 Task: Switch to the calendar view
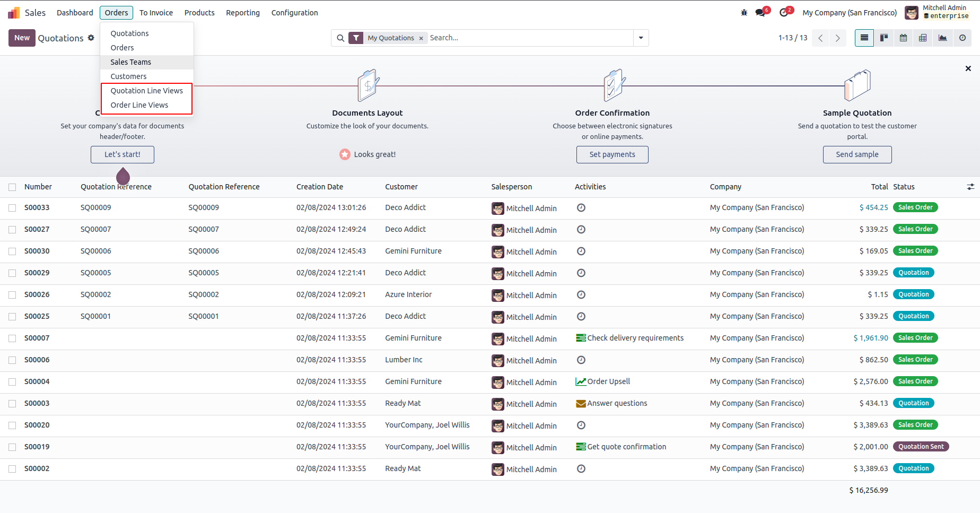[904, 38]
